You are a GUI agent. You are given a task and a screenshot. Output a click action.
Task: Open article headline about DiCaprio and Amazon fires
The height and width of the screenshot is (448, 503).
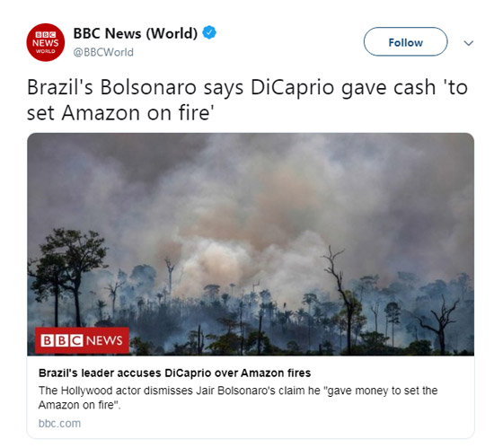(174, 373)
